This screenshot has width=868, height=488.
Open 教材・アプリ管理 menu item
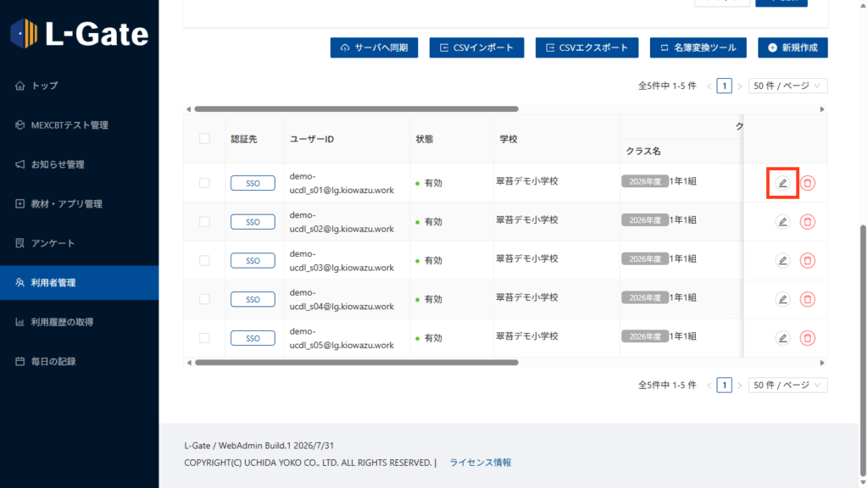point(79,203)
